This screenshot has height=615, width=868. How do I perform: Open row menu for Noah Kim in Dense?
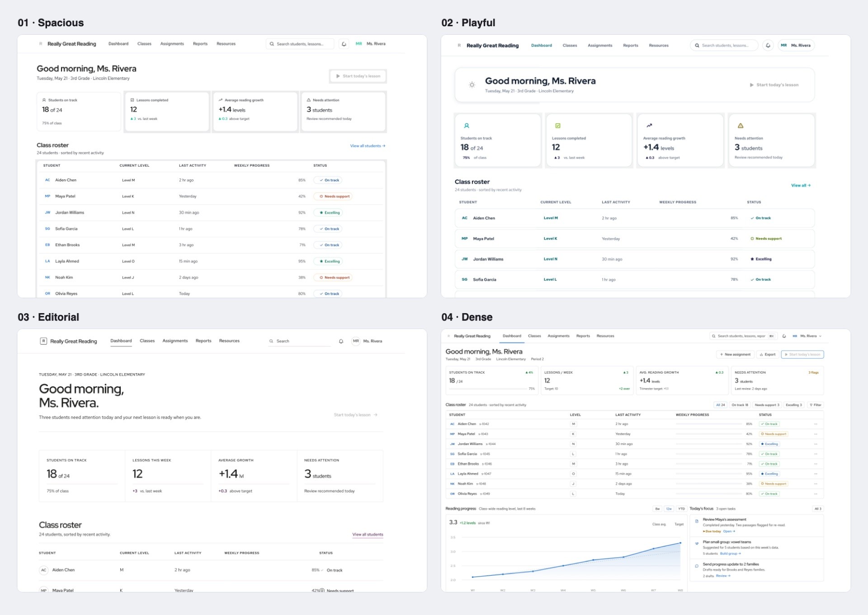point(816,484)
